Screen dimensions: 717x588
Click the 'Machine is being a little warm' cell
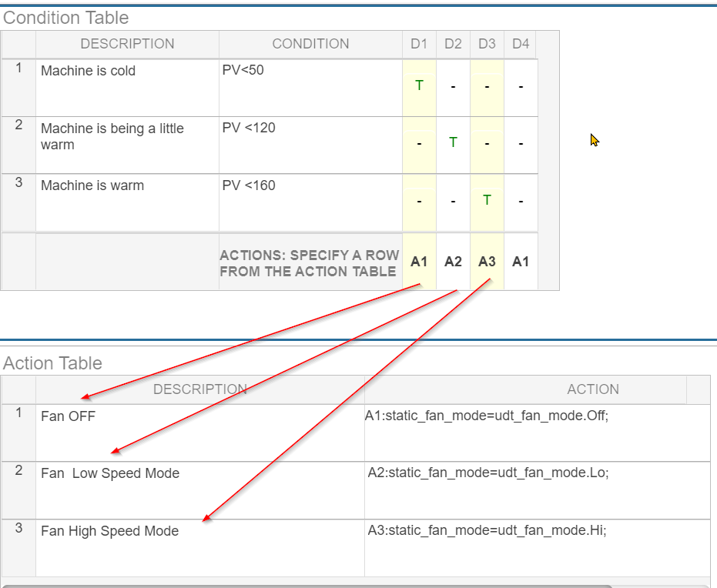click(x=127, y=145)
